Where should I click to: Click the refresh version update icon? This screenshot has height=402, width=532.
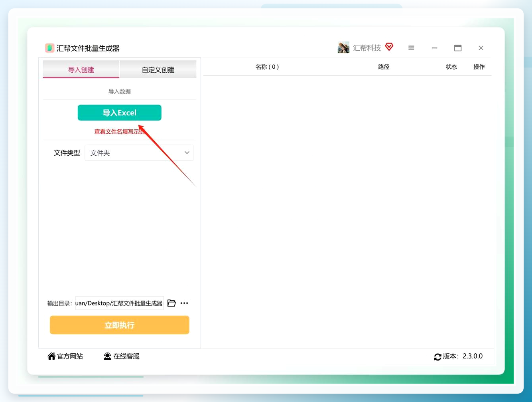click(437, 356)
